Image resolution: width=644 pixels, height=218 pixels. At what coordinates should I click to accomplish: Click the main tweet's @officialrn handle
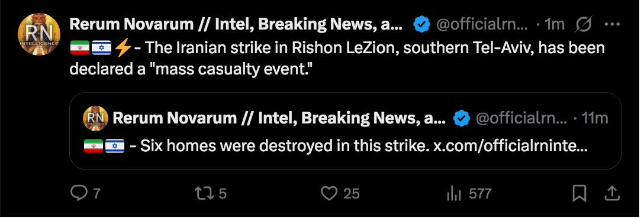482,25
